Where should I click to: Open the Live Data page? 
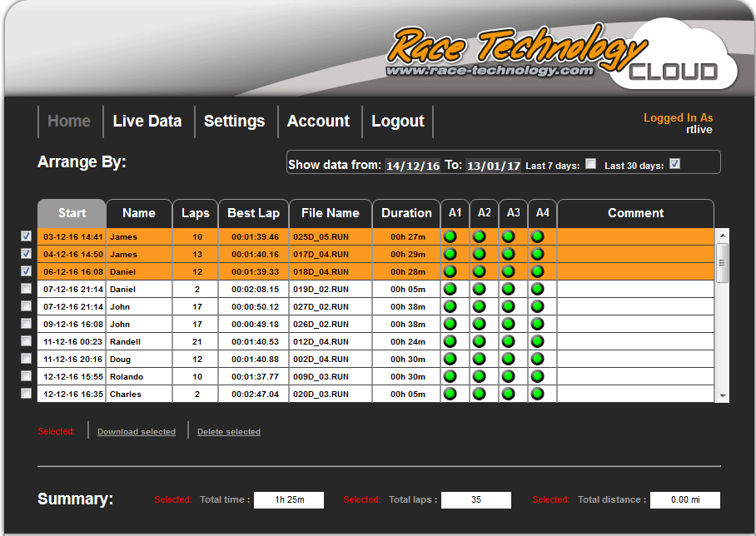click(x=147, y=122)
